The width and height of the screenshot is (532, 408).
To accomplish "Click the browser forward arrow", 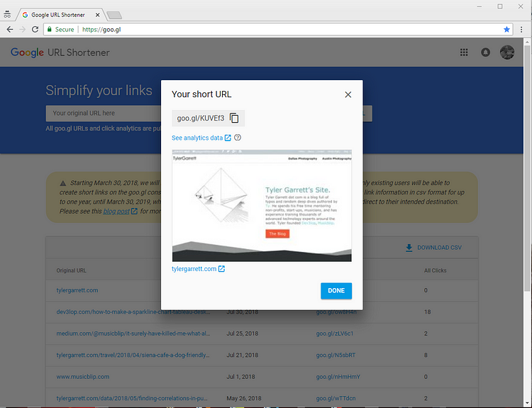I will click(23, 30).
